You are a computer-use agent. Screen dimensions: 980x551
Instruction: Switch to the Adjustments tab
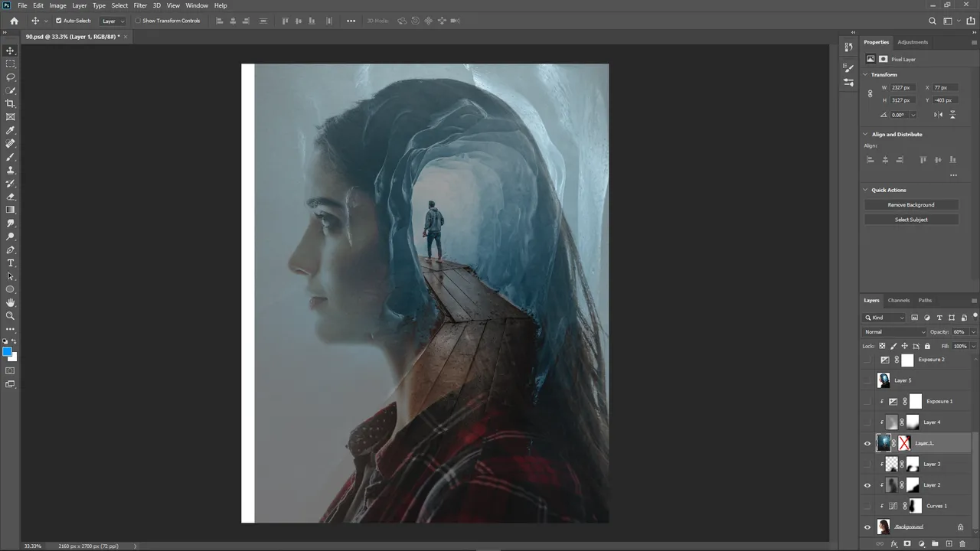coord(913,42)
